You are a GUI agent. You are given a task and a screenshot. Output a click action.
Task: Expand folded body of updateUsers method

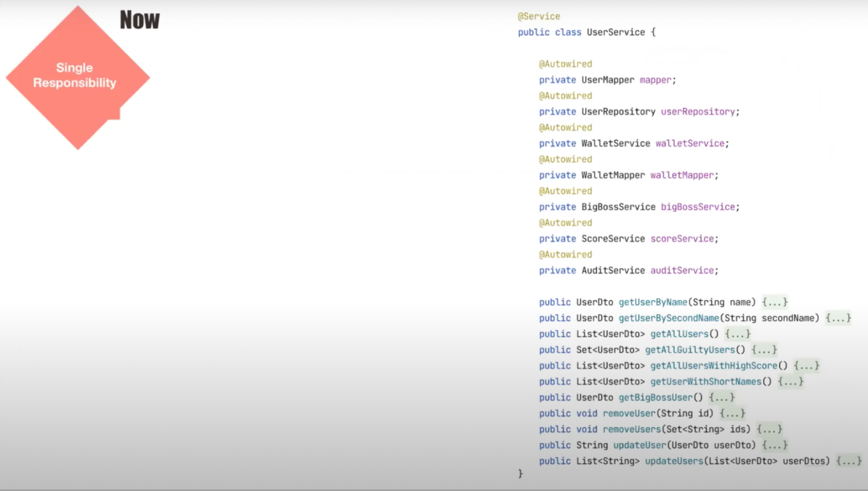pyautogui.click(x=849, y=461)
